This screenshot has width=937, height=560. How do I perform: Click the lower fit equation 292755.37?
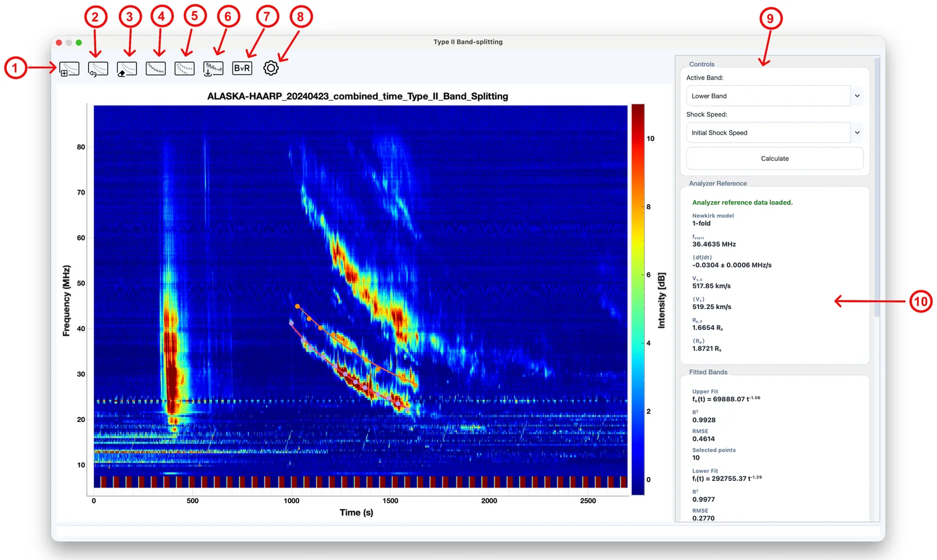pyautogui.click(x=727, y=478)
